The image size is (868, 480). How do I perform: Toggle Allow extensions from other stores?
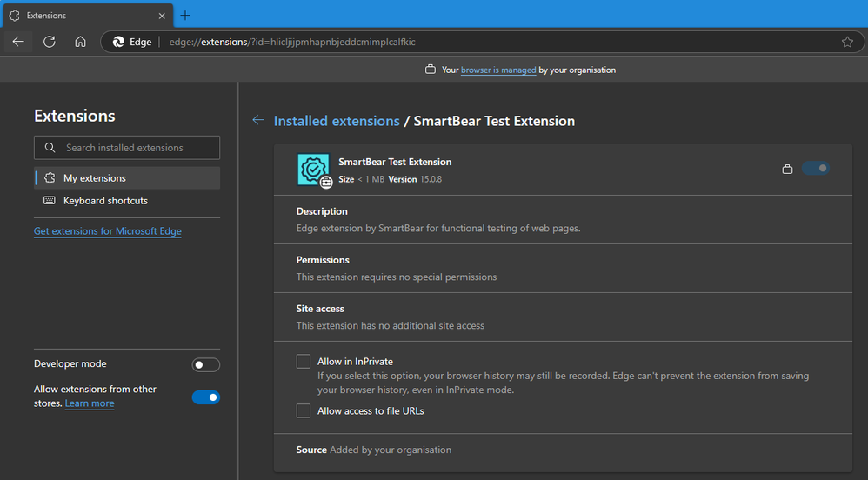206,397
